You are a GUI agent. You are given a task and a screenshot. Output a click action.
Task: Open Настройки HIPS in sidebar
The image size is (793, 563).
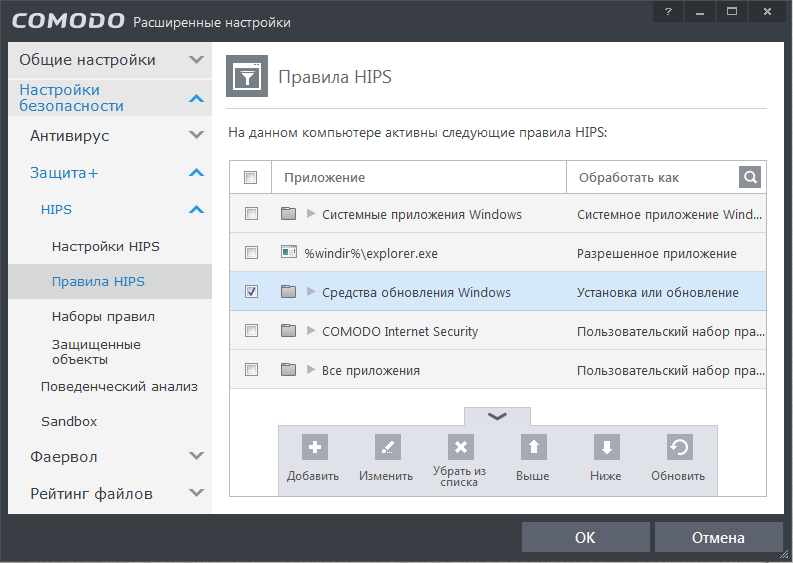pos(105,247)
